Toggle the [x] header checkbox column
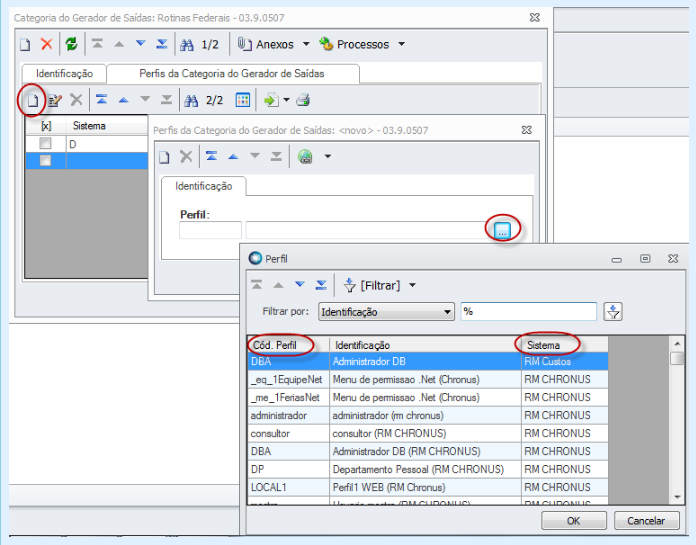This screenshot has height=545, width=696. tap(46, 126)
